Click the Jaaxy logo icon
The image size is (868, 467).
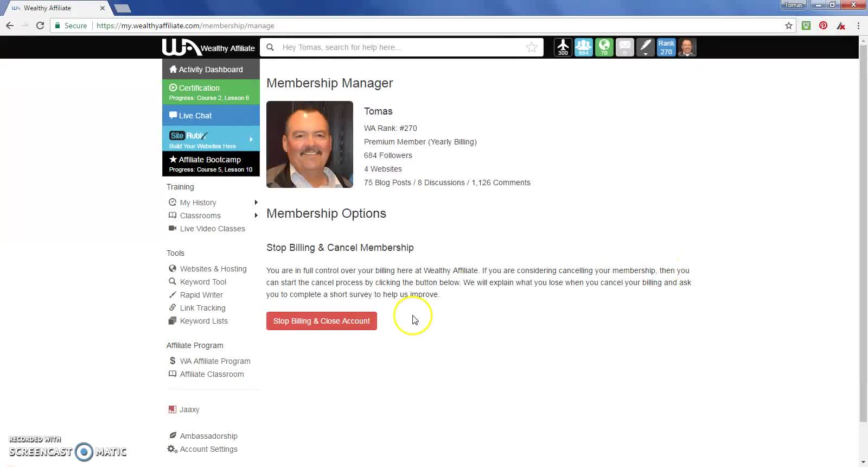172,409
